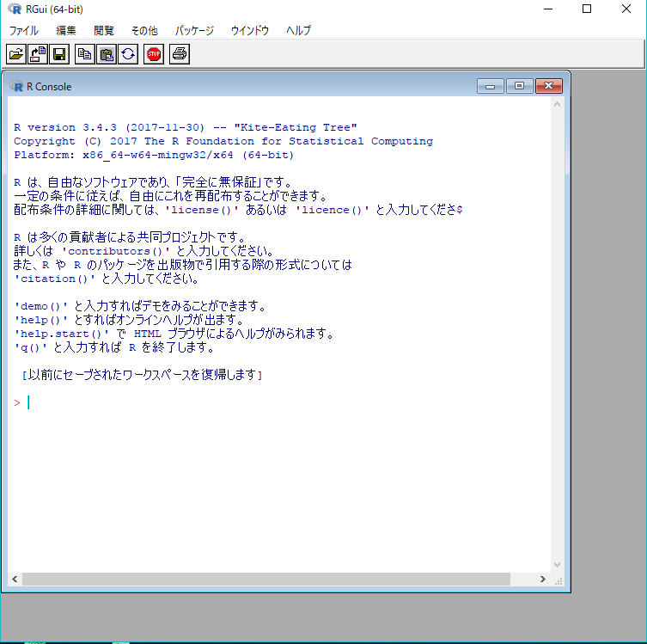Image resolution: width=647 pixels, height=644 pixels.
Task: Click the R logo in RGui title bar
Action: [15, 9]
